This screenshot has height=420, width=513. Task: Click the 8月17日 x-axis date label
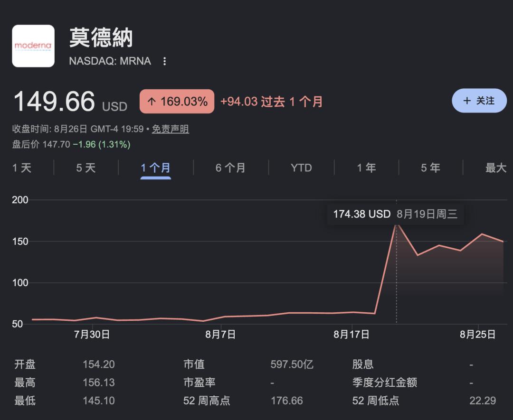click(351, 335)
